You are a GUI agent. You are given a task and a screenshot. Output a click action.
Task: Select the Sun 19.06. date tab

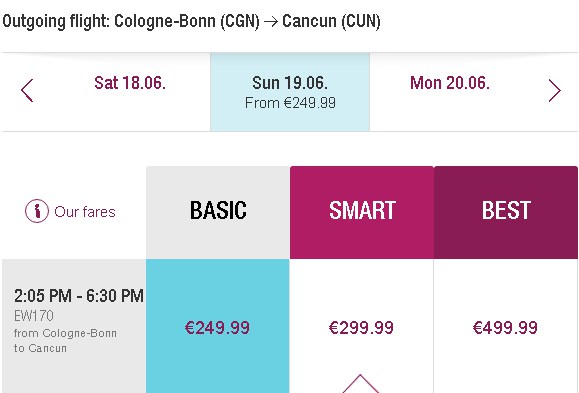tap(290, 92)
